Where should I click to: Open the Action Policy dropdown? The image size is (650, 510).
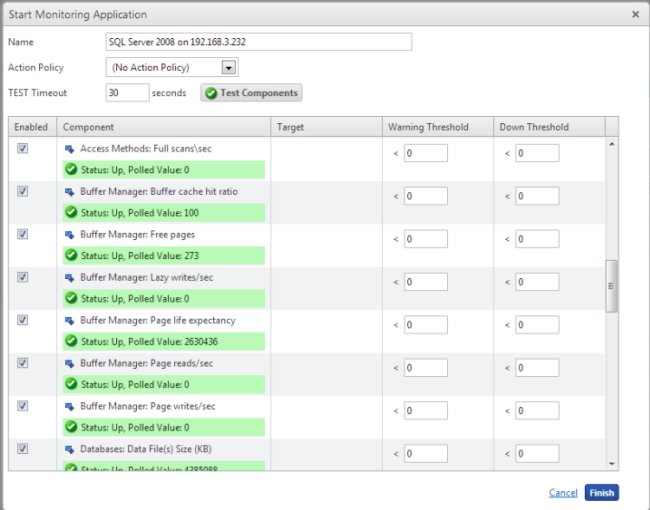228,67
